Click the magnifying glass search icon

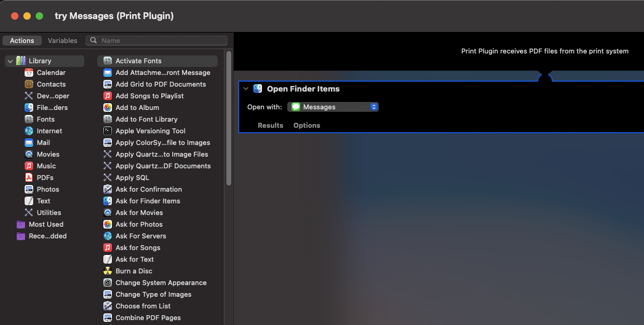coord(93,40)
